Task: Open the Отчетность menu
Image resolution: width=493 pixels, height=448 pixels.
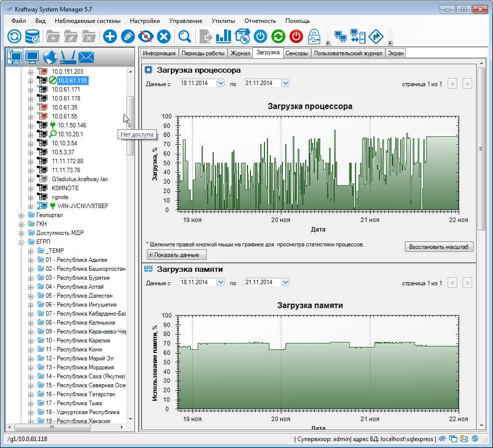Action: [x=260, y=21]
